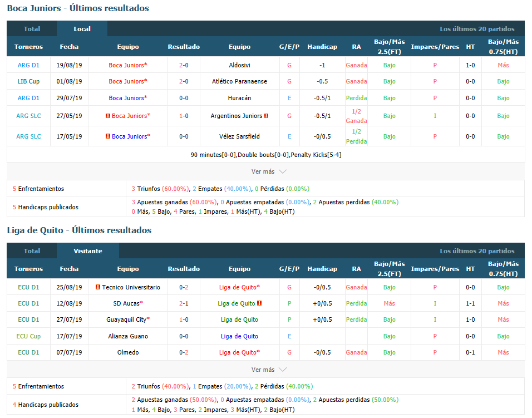Open ARG SLC link dated 17/05/19

pyautogui.click(x=28, y=136)
